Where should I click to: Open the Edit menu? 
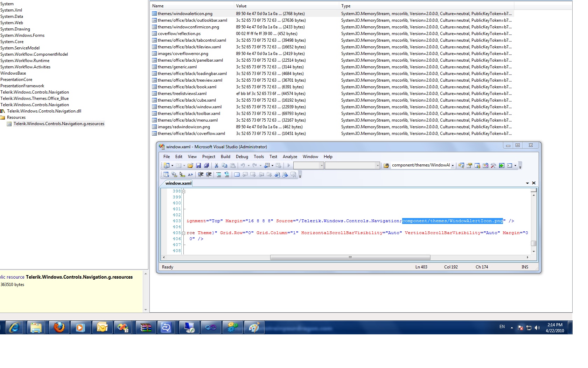tap(179, 157)
